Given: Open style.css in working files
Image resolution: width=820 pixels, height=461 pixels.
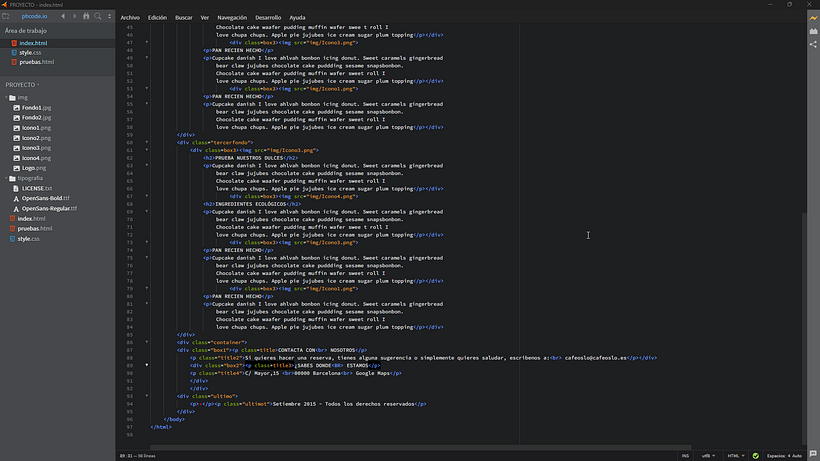Looking at the screenshot, I should [x=30, y=52].
